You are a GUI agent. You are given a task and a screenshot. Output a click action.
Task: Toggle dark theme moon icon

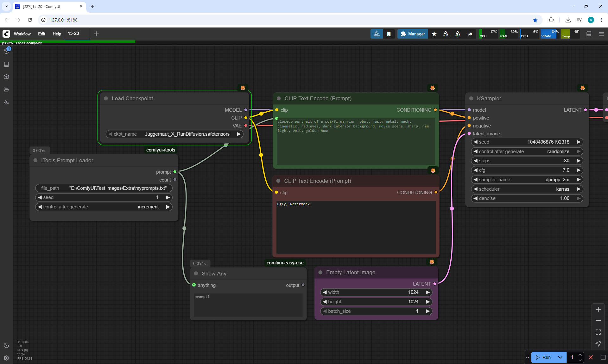pyautogui.click(x=6, y=345)
